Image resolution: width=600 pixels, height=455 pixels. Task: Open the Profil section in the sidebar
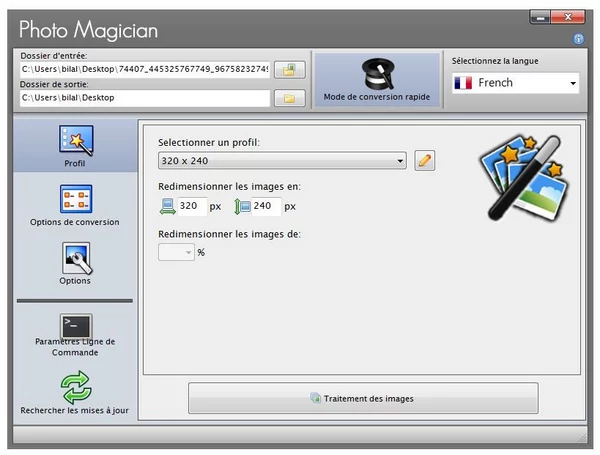pos(75,146)
